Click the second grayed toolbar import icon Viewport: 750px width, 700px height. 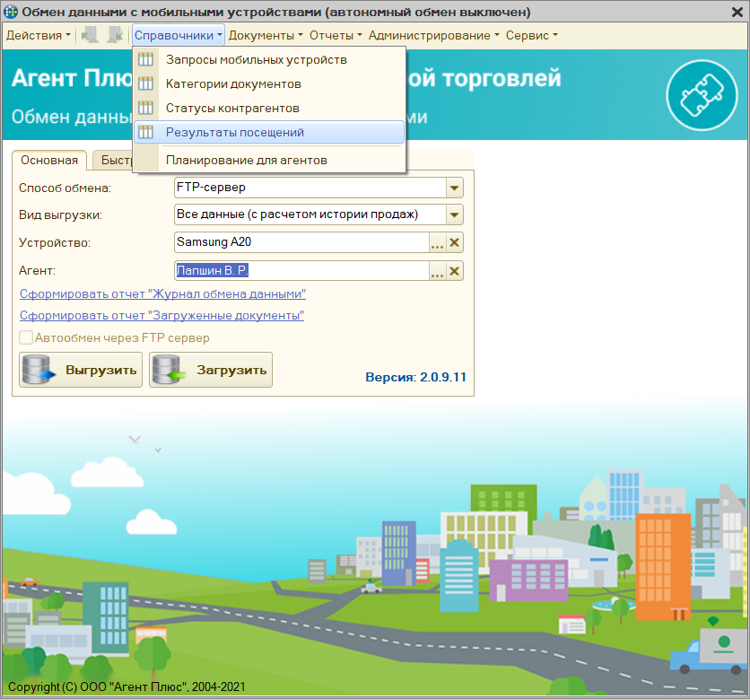[x=115, y=35]
